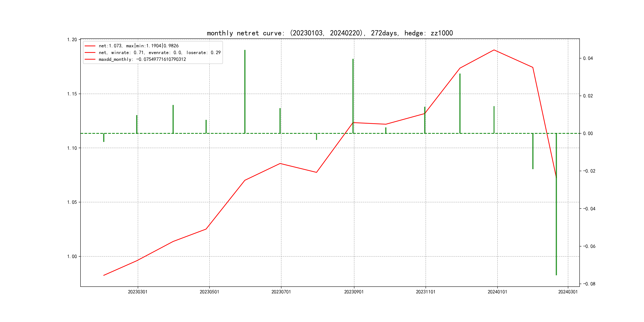644x322 pixels.
Task: Select the 20230501 x-axis tick label
Action: coord(209,292)
